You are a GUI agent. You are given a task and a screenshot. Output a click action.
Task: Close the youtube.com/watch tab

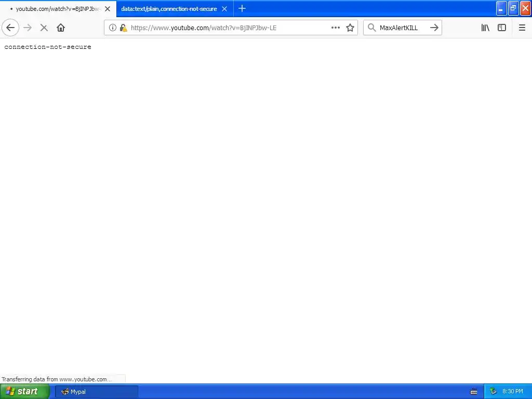click(108, 9)
